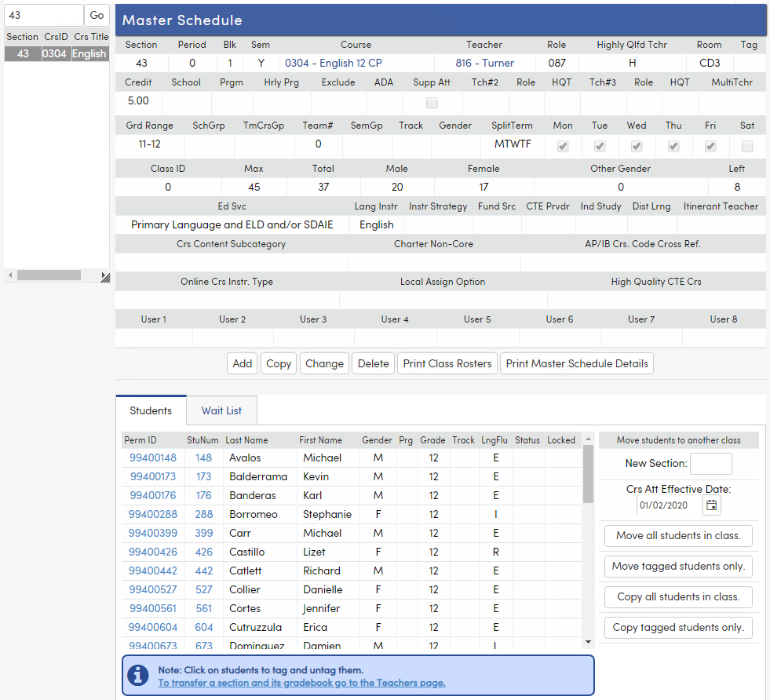The width and height of the screenshot is (770, 700).
Task: Click Print Master Schedule Details
Action: (576, 363)
